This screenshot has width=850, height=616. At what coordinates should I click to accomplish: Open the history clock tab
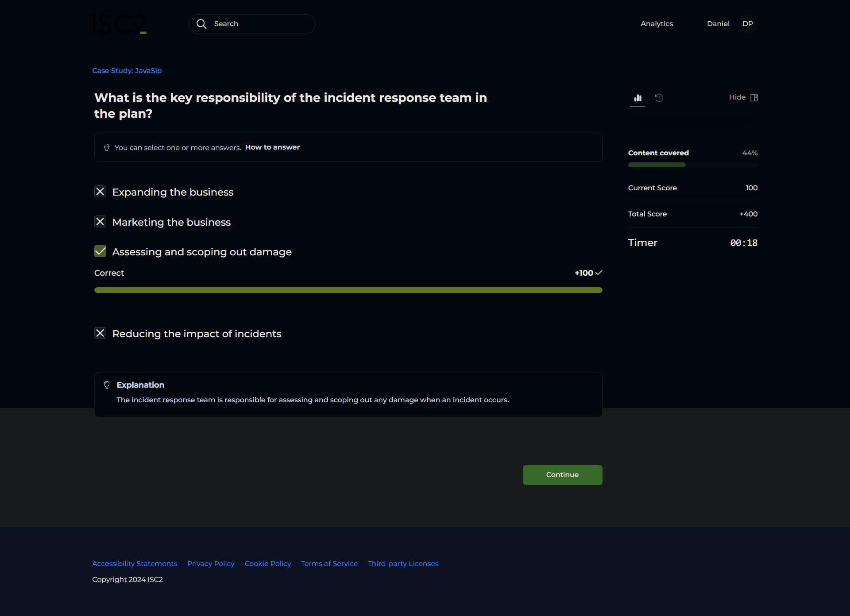(659, 98)
